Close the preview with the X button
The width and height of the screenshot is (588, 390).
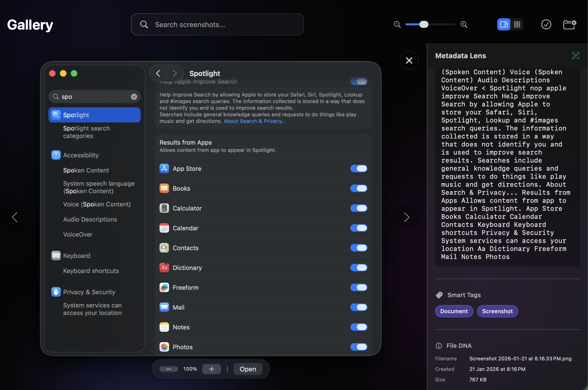pos(409,60)
